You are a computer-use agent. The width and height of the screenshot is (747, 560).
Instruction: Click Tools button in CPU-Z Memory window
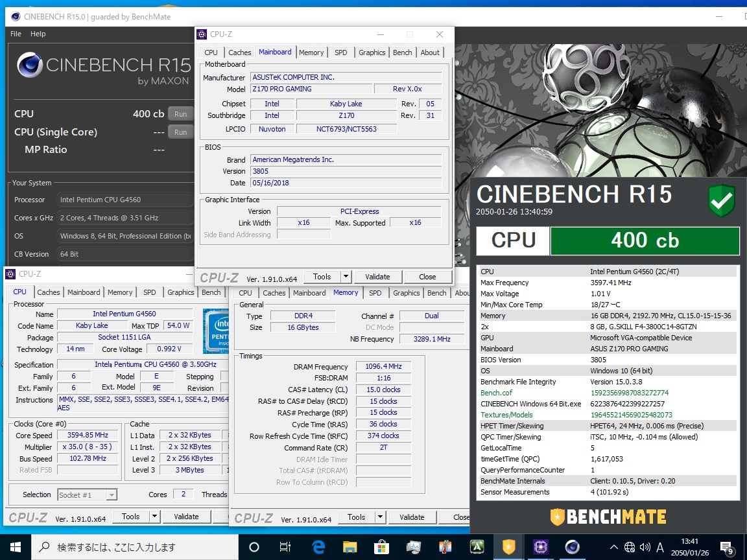(357, 517)
